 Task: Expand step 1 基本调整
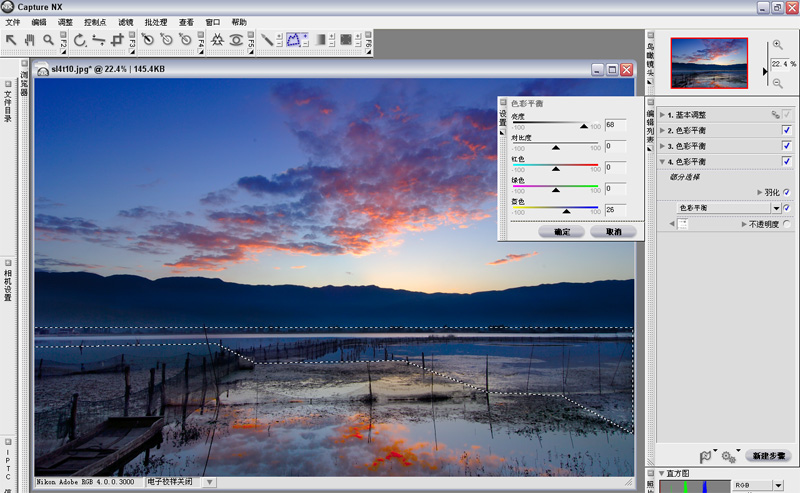[x=662, y=115]
